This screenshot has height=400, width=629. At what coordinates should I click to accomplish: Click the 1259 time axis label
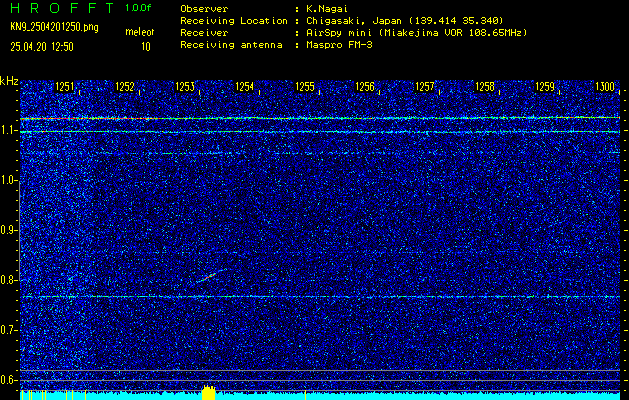[x=545, y=87]
